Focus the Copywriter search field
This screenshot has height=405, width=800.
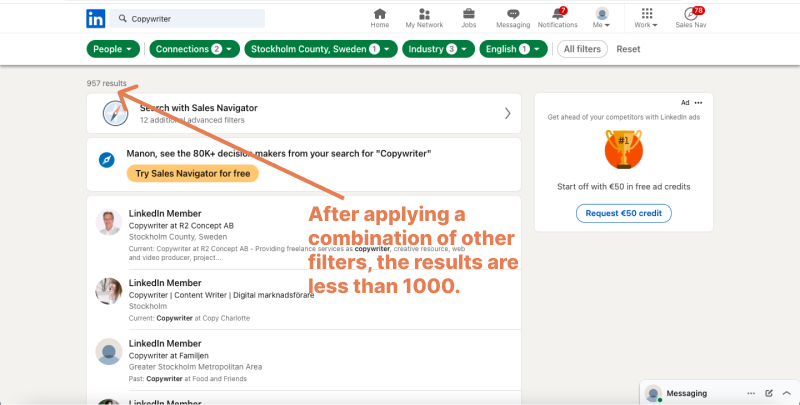tap(187, 18)
